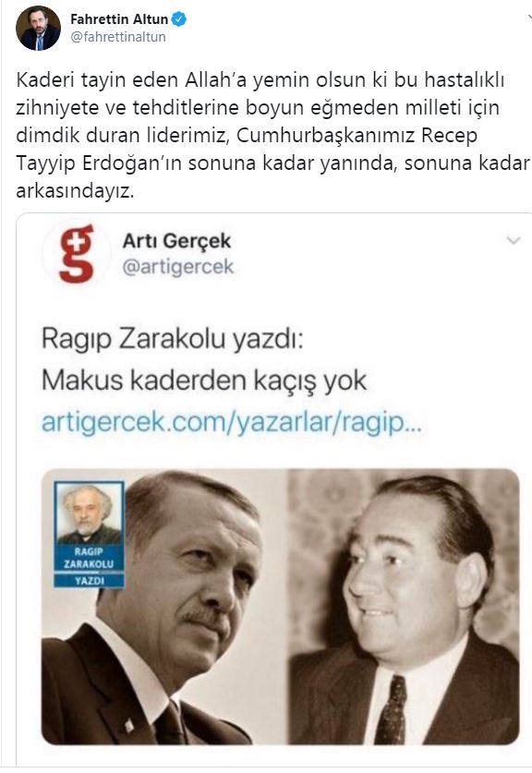Open the small author inset photo

[89, 513]
